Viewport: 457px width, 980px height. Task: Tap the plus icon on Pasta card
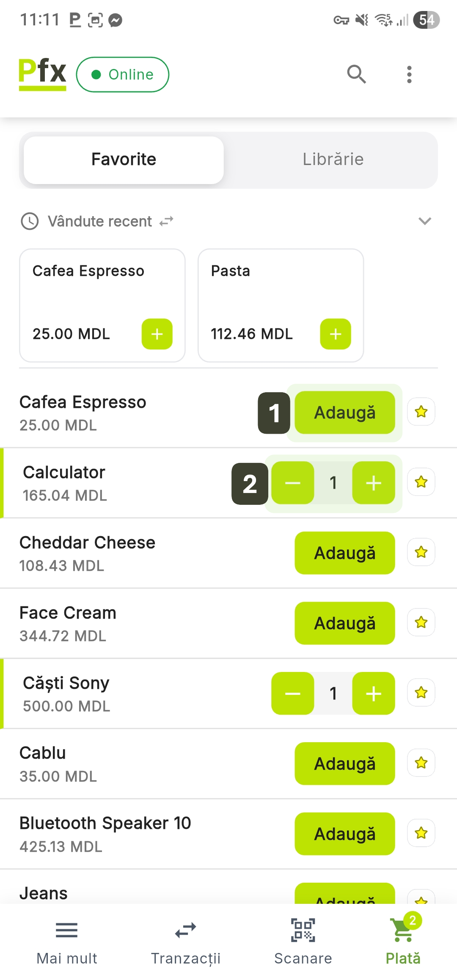pyautogui.click(x=336, y=334)
